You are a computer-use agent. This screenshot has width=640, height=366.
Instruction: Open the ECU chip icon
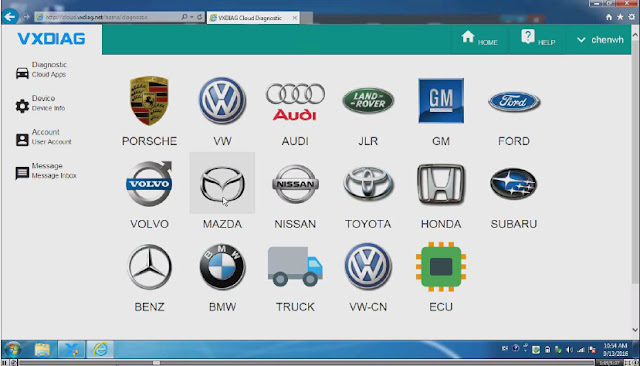point(441,267)
